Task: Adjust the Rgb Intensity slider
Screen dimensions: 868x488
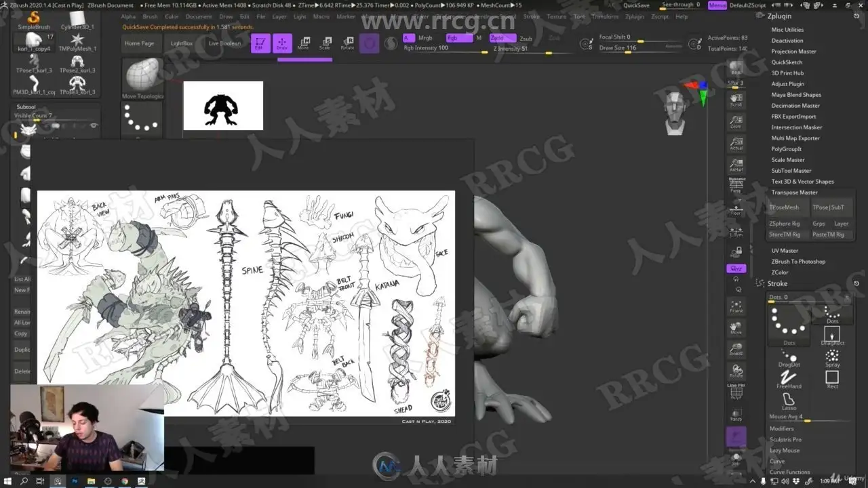Action: [x=445, y=49]
